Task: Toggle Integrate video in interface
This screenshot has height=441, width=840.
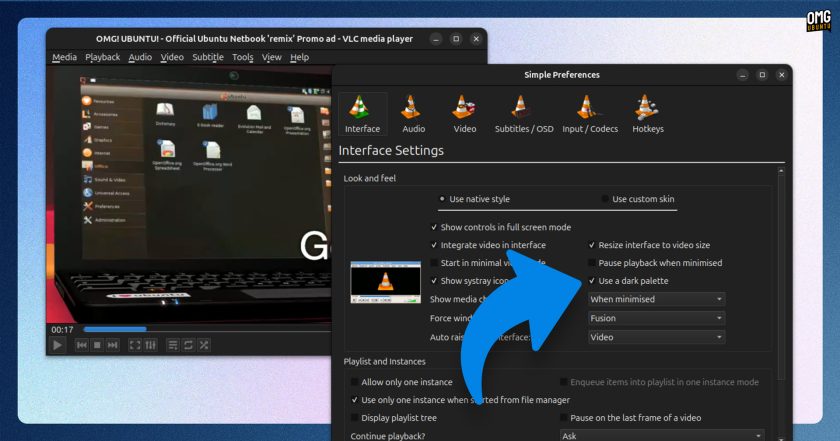Action: tap(488, 245)
